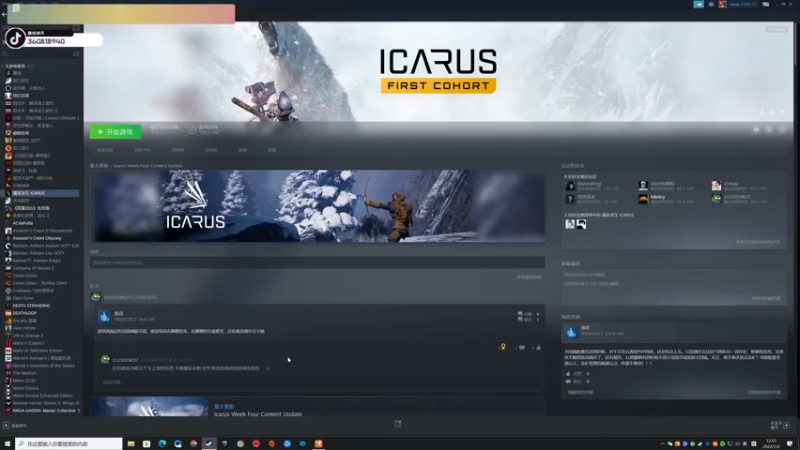The height and width of the screenshot is (450, 800).
Task: Select Conan Exiles - Testlive Client entry
Action: 40,283
